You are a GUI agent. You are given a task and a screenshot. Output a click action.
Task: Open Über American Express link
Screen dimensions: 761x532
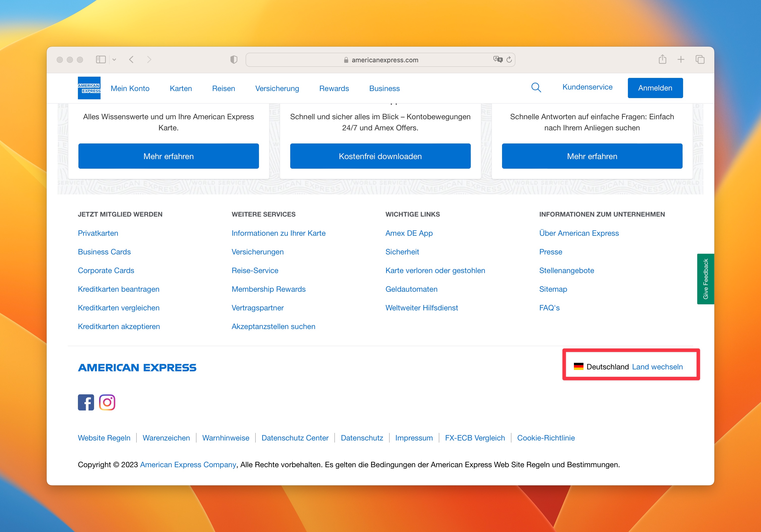(579, 233)
